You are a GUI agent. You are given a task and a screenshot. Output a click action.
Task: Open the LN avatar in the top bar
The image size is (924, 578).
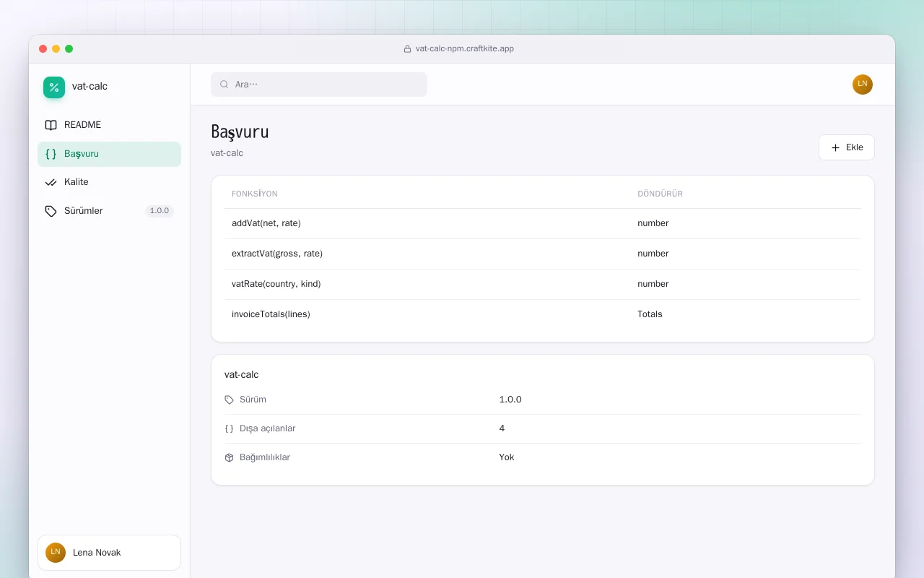pos(863,85)
